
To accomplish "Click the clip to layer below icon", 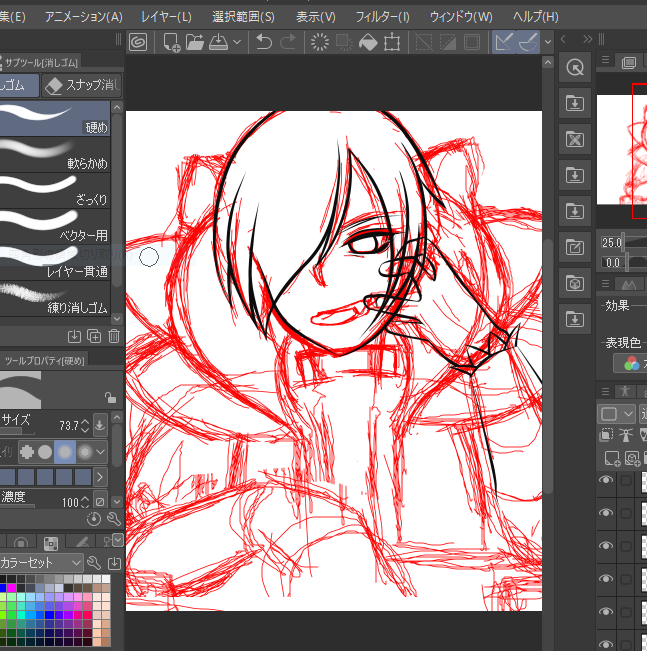I will point(606,435).
